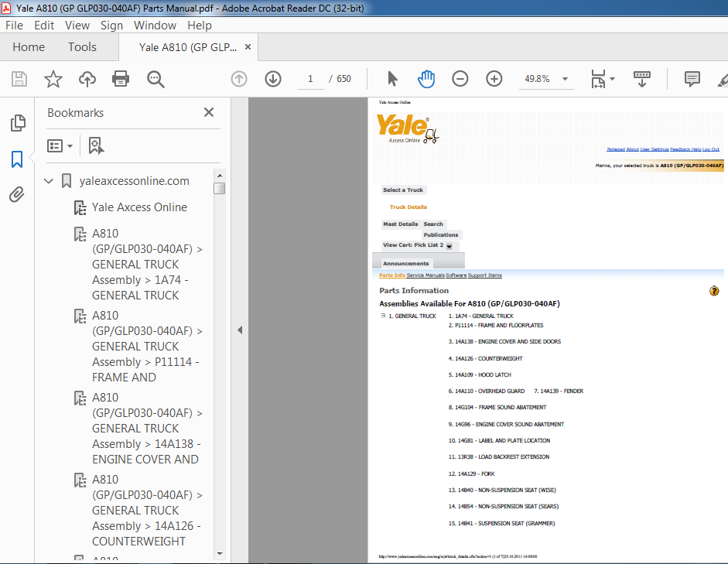Image resolution: width=728 pixels, height=564 pixels.
Task: Click the Select a Truck button
Action: tap(403, 190)
